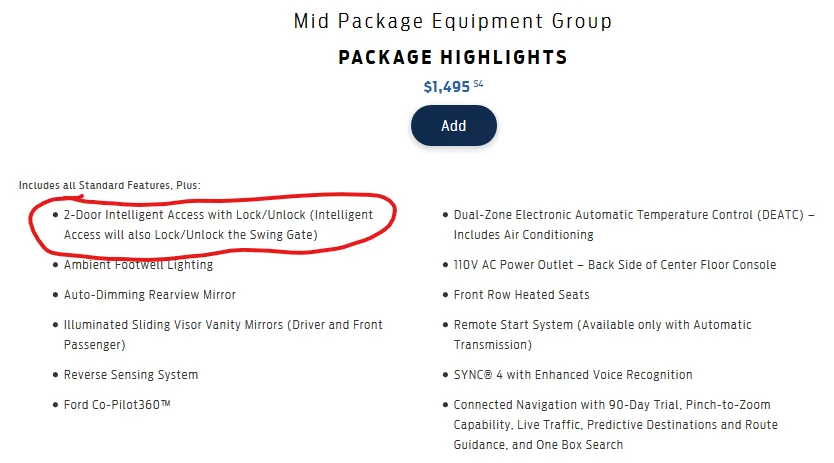Click the Includes Air Conditioning text line
834x463 pixels.
[523, 235]
